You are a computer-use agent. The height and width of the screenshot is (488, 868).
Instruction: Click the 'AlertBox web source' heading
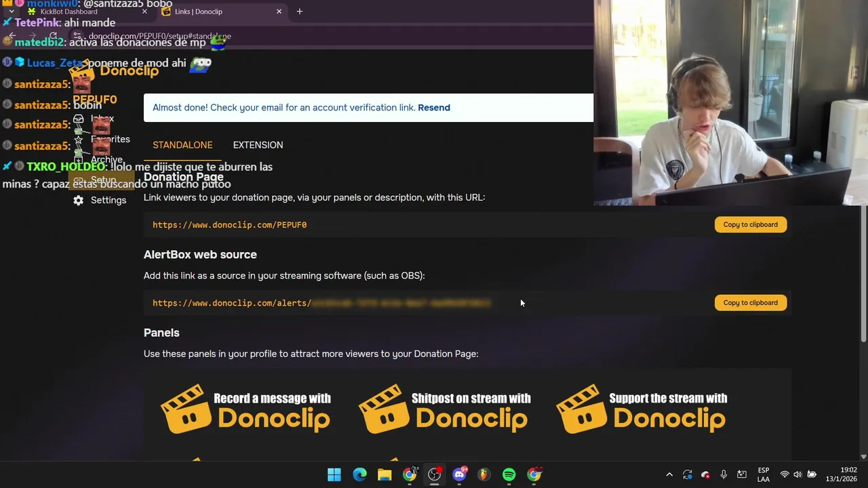tap(200, 255)
